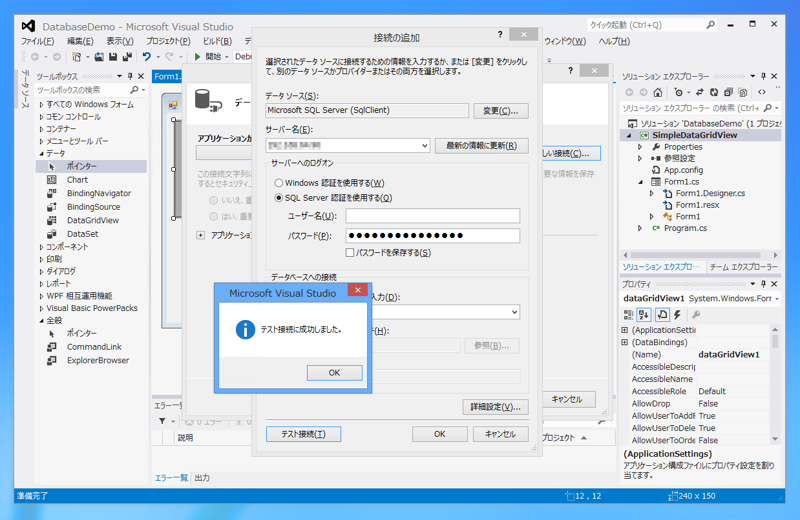
Task: Click Categorized view icon in Properties panel
Action: point(628,315)
